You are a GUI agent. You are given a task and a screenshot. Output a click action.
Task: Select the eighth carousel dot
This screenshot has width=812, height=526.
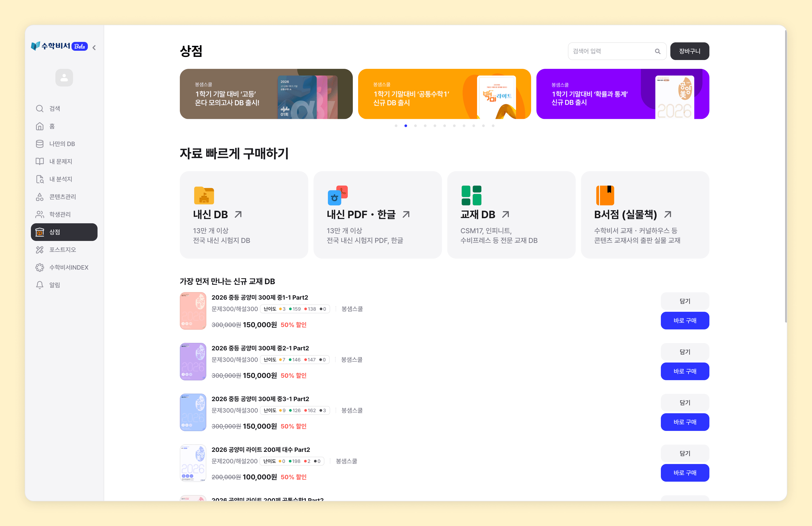pyautogui.click(x=464, y=126)
